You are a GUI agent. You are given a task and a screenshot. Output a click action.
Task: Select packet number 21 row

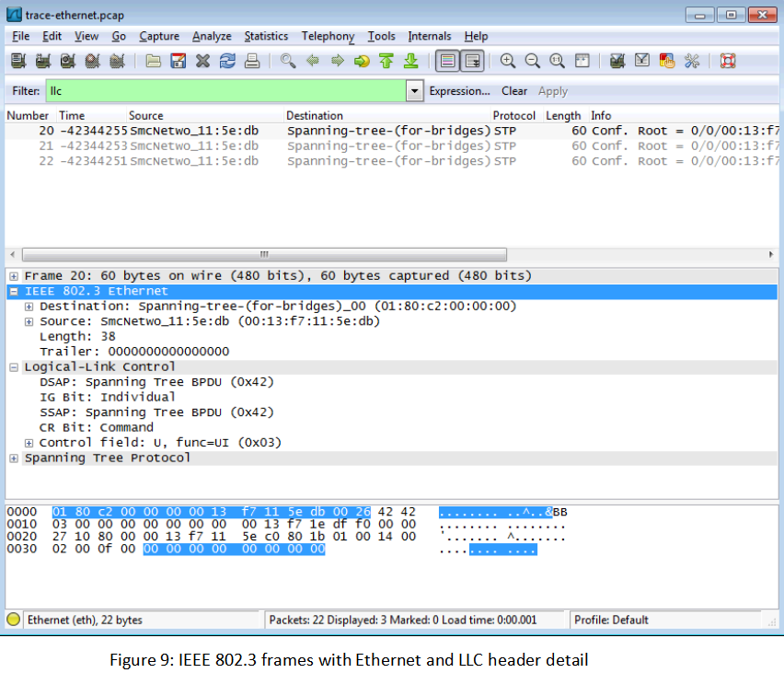pos(392,146)
